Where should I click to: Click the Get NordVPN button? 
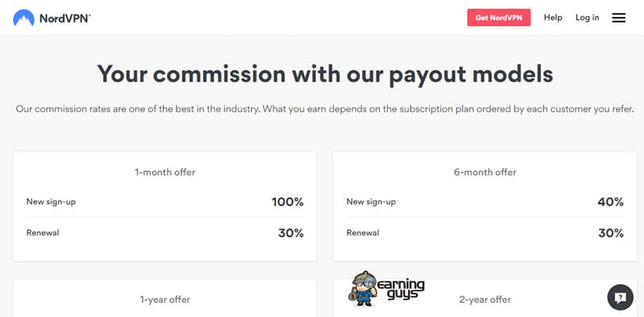click(498, 18)
